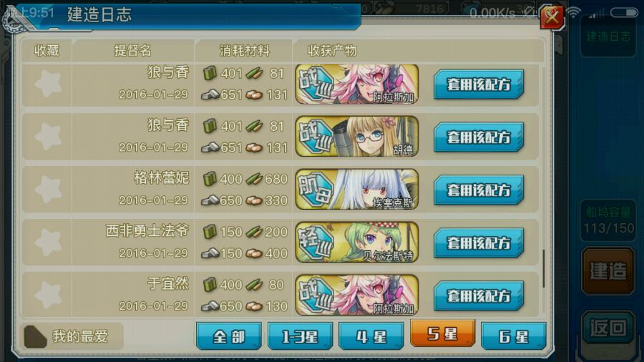Viewport: 644px width, 362px height.
Task: Apply 于宜然's 阿拉斯加 recipe
Action: pos(479,296)
